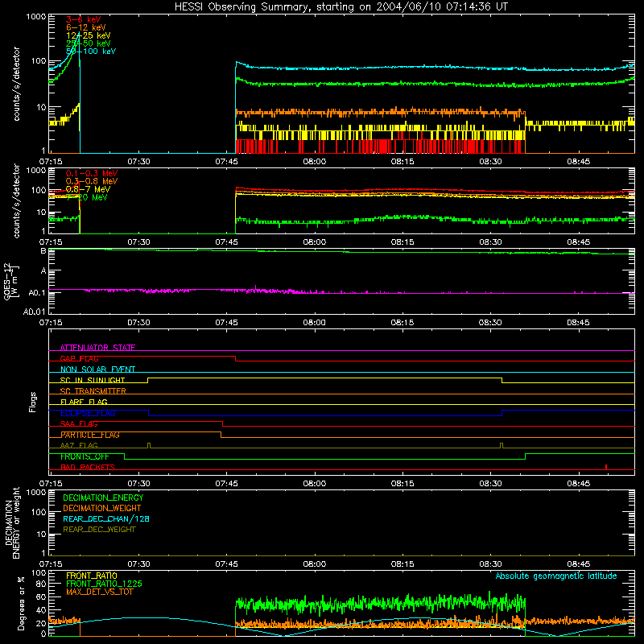Select the '25-50 keV' legend label
The width and height of the screenshot is (644, 644).
(88, 43)
